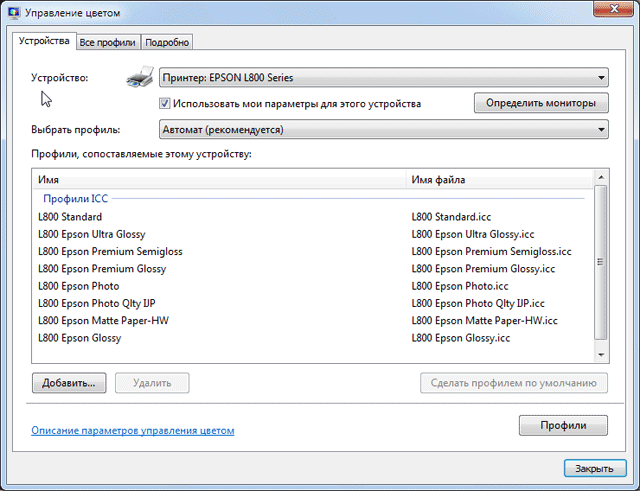Screen dimensions: 640x491
Task: Click the EPSON printer device icon
Action: tap(140, 77)
